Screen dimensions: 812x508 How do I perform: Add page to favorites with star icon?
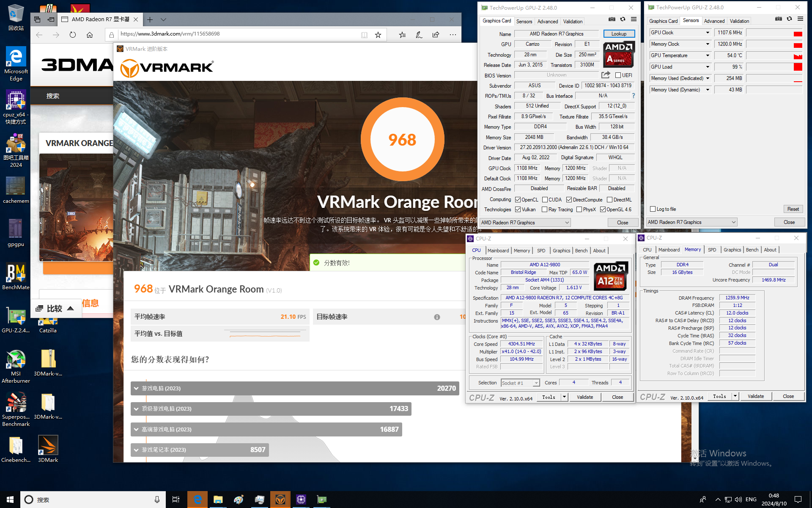click(378, 35)
